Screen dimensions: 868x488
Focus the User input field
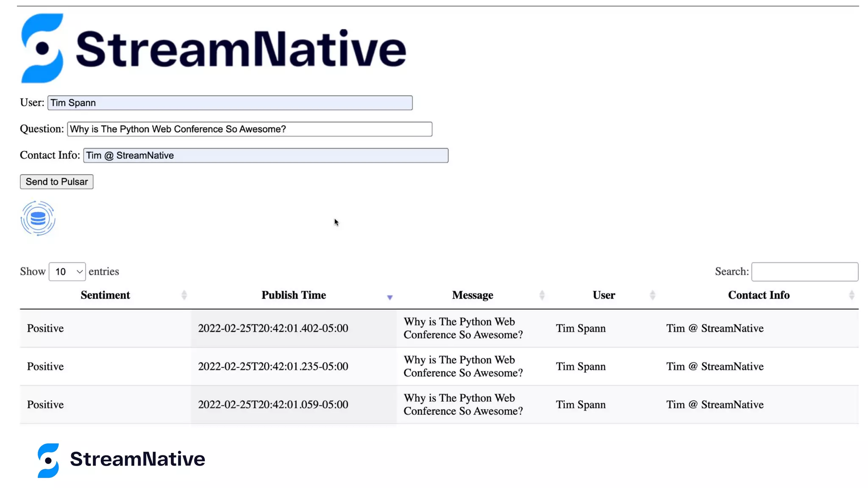(230, 103)
